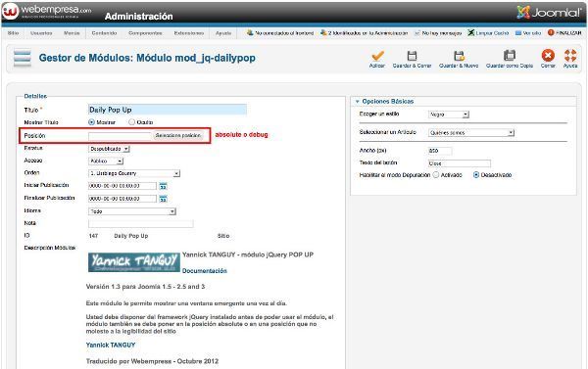Open the Componentes menu
Viewport: 588px width, 369px height.
[145, 33]
